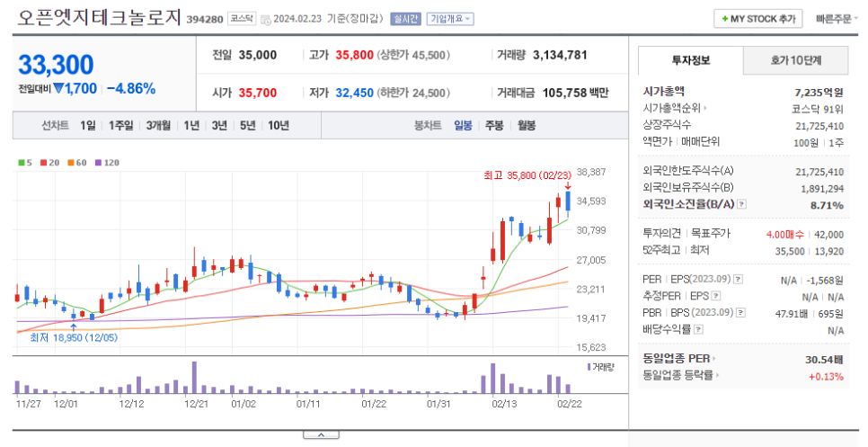
Task: Select 월봉 monthly candle chart
Action: coord(527,126)
